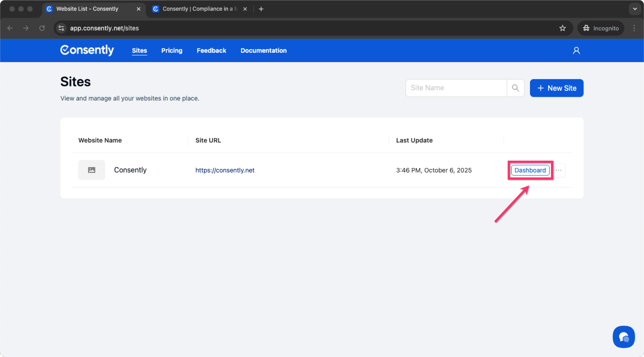Open site information icon in address bar
Viewport: 644px width, 357px height.
click(61, 28)
